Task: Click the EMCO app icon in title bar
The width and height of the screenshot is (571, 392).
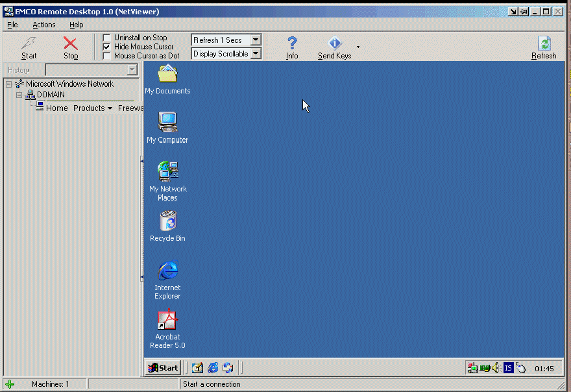Action: 8,12
